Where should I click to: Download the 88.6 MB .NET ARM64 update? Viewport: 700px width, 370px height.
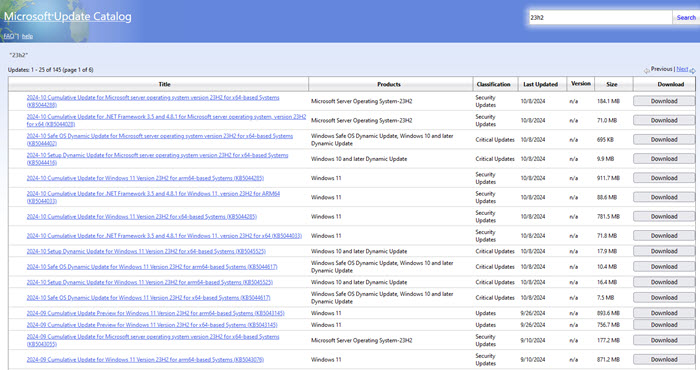pyautogui.click(x=664, y=197)
